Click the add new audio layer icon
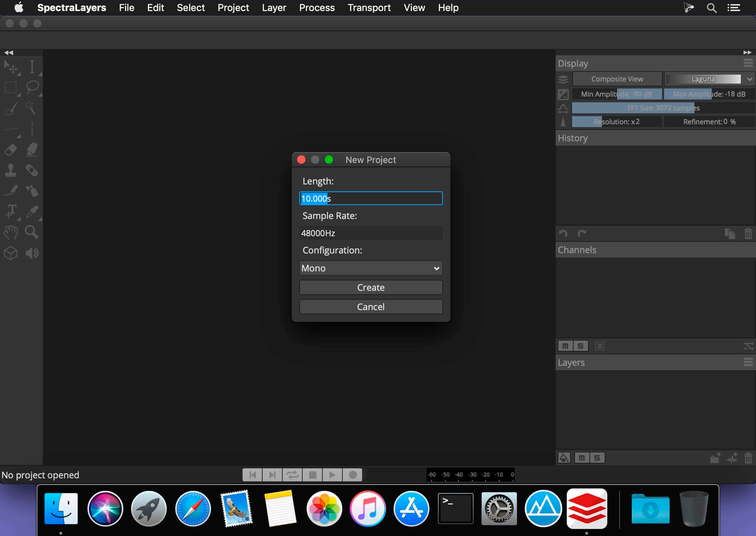The width and height of the screenshot is (756, 536). (732, 458)
